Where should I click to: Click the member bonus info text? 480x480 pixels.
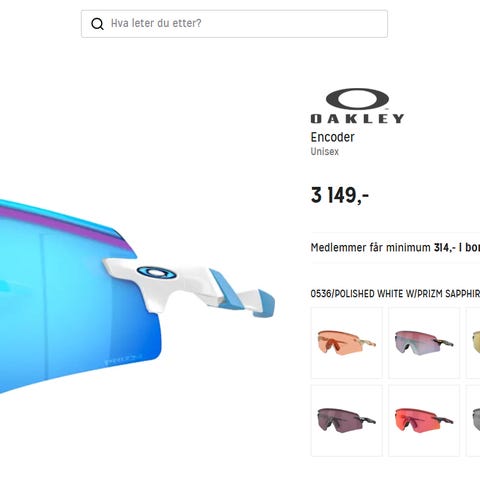click(x=395, y=248)
